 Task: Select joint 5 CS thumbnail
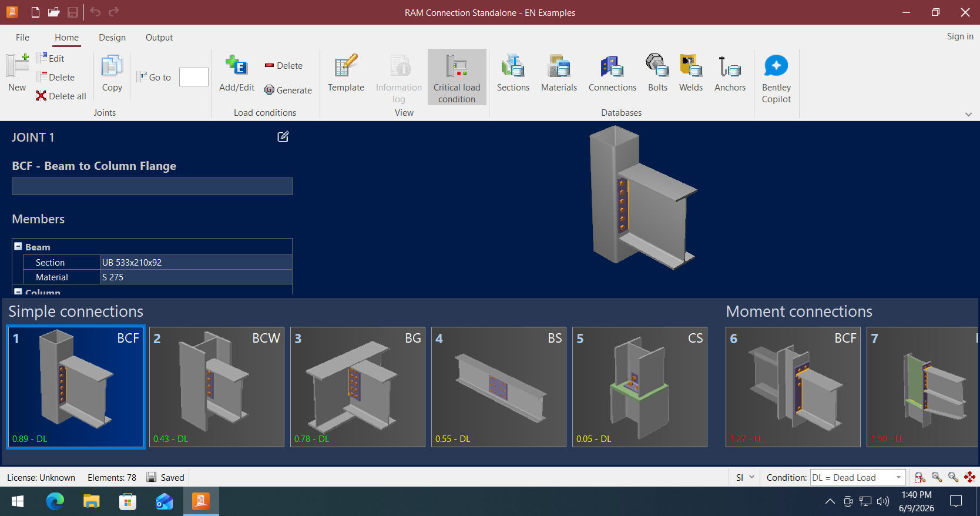pos(640,387)
